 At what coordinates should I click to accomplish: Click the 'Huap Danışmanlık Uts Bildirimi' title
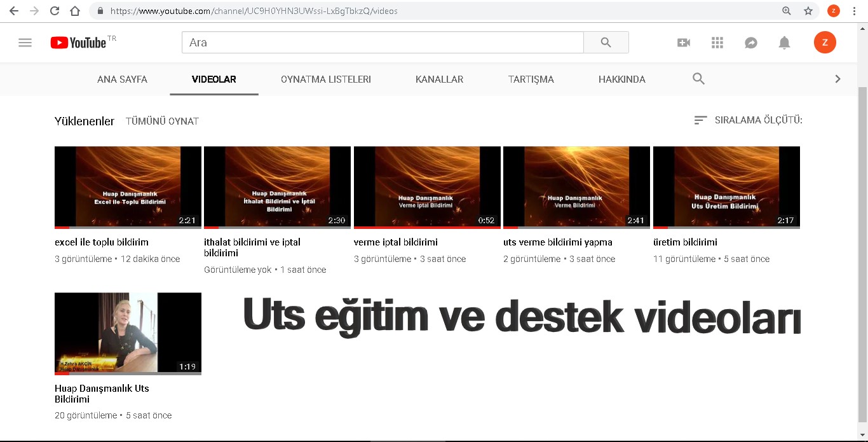pos(102,394)
